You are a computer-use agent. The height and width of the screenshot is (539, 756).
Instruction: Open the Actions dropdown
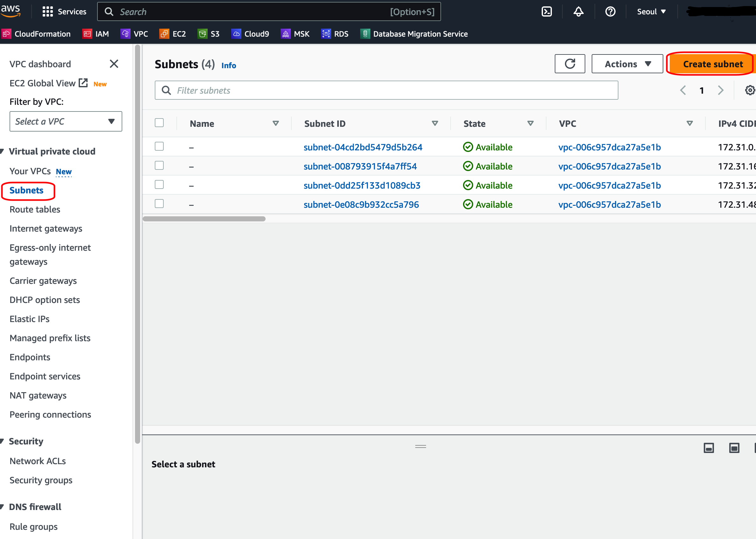(x=627, y=64)
